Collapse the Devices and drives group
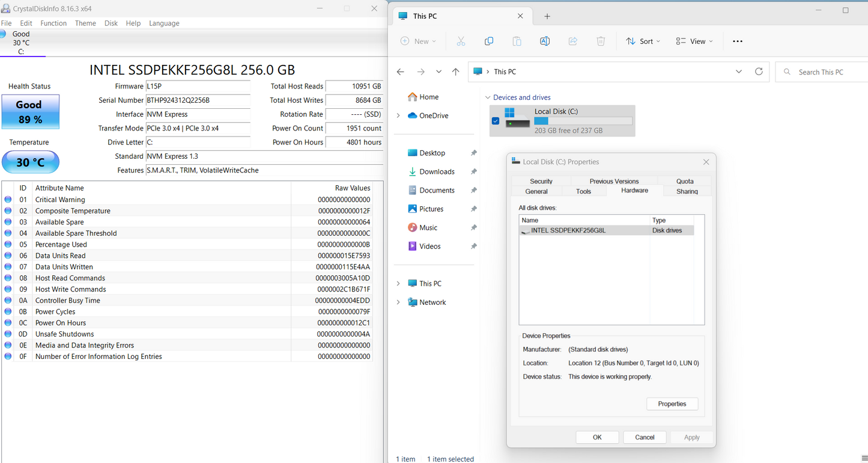The image size is (868, 463). click(x=487, y=97)
